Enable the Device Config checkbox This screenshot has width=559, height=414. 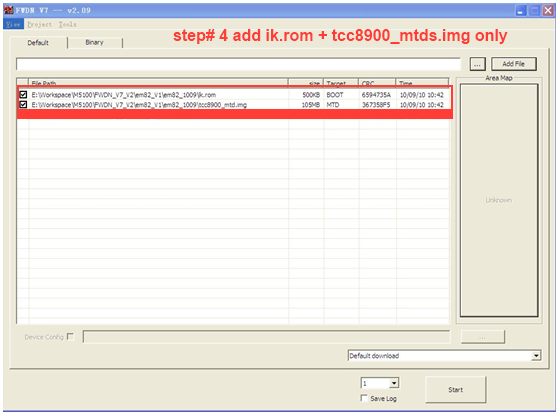pyautogui.click(x=71, y=336)
